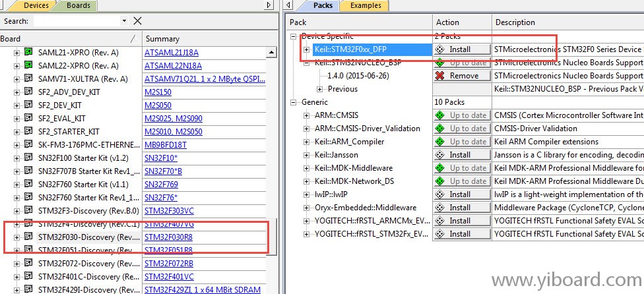Select the 1.4.0 (2015-06-26) version entry
The width and height of the screenshot is (644, 294).
click(358, 76)
